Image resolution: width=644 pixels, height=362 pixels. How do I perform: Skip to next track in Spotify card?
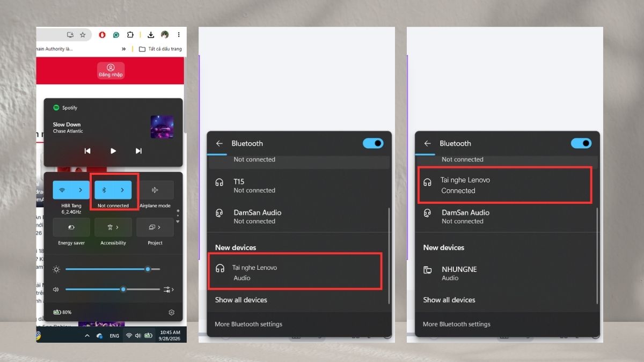(138, 151)
